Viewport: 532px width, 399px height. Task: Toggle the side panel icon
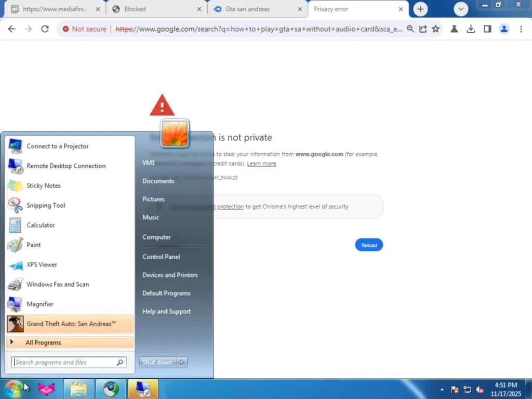487,29
